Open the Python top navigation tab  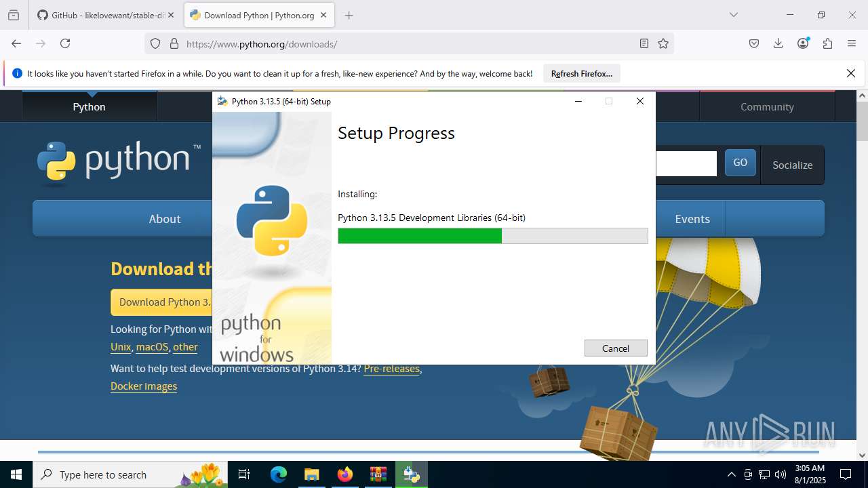(90, 107)
